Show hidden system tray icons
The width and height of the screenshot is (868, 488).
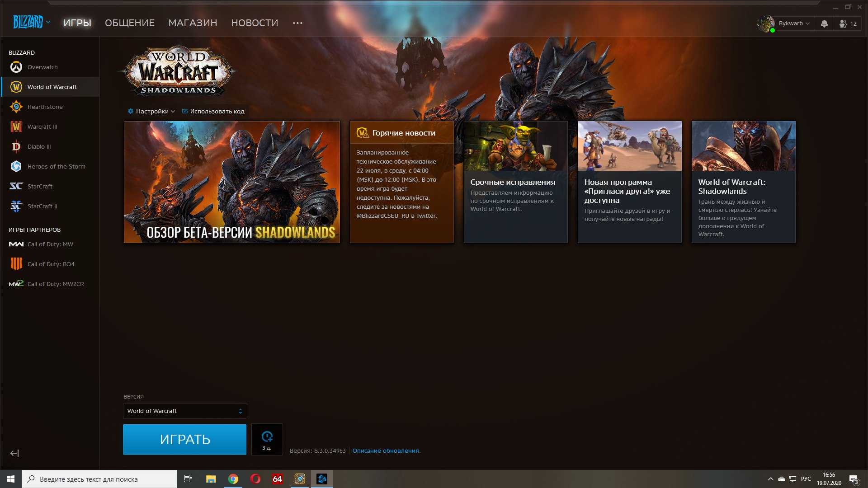[x=770, y=479]
